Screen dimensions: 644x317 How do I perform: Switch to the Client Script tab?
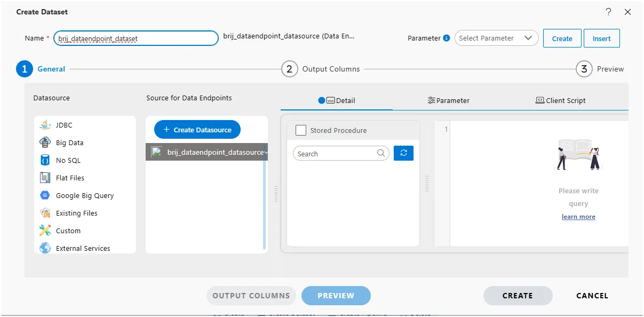coord(561,100)
